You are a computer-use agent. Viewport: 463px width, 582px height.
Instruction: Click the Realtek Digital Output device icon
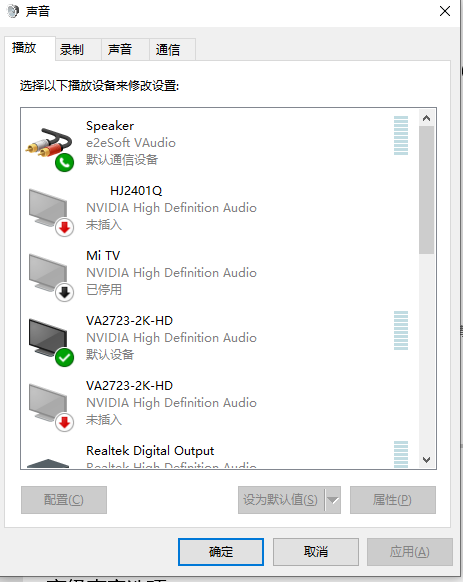coord(48,463)
